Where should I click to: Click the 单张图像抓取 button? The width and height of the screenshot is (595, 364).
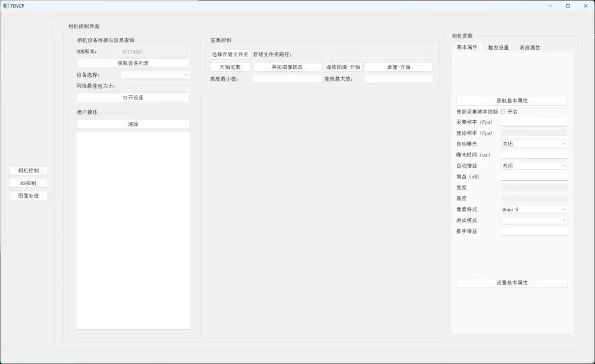click(287, 67)
